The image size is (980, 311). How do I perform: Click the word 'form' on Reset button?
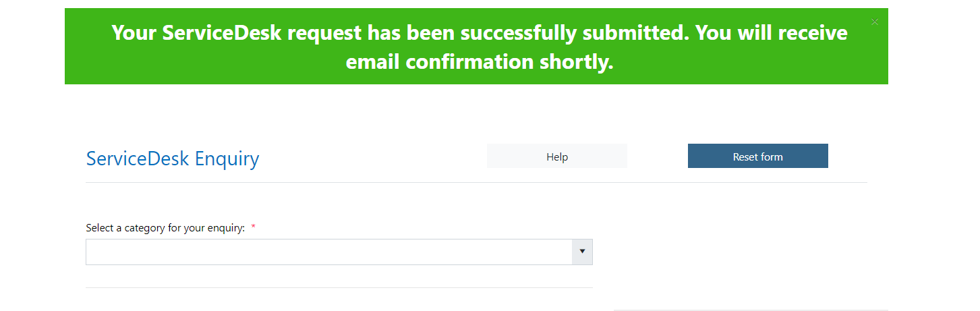click(772, 157)
